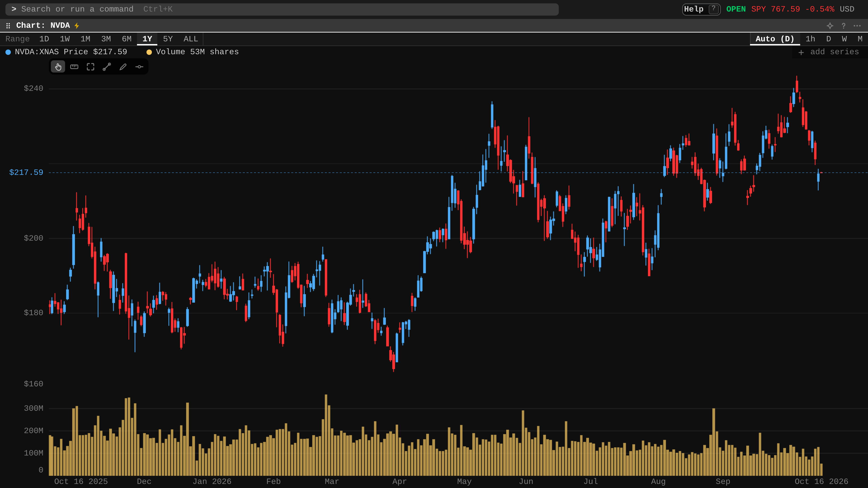
Task: Set chart range to 3M
Action: 106,39
